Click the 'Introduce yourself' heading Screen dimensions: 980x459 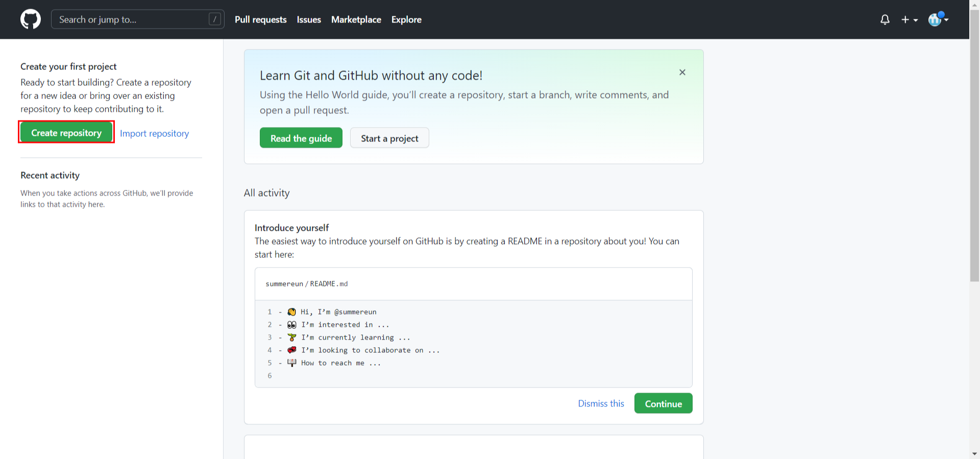pos(291,228)
